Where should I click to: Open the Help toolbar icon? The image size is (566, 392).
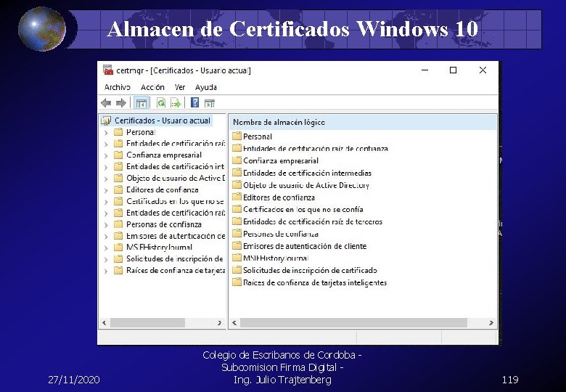coord(194,103)
